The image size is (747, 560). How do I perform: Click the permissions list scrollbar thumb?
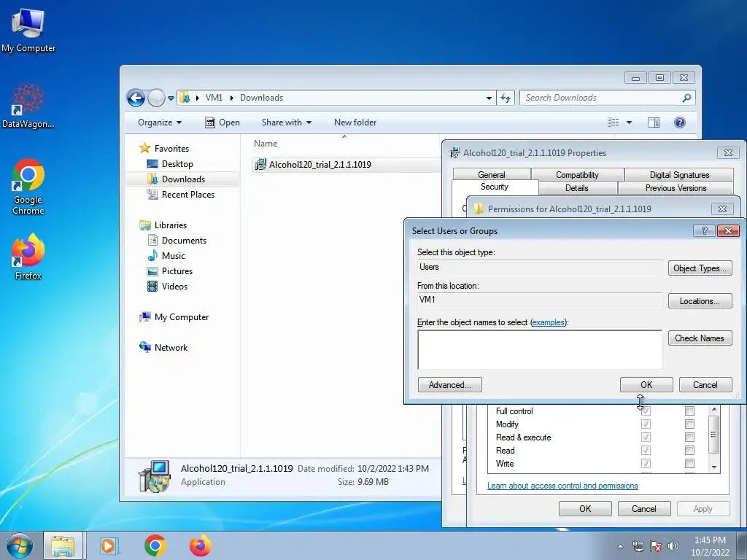point(713,435)
